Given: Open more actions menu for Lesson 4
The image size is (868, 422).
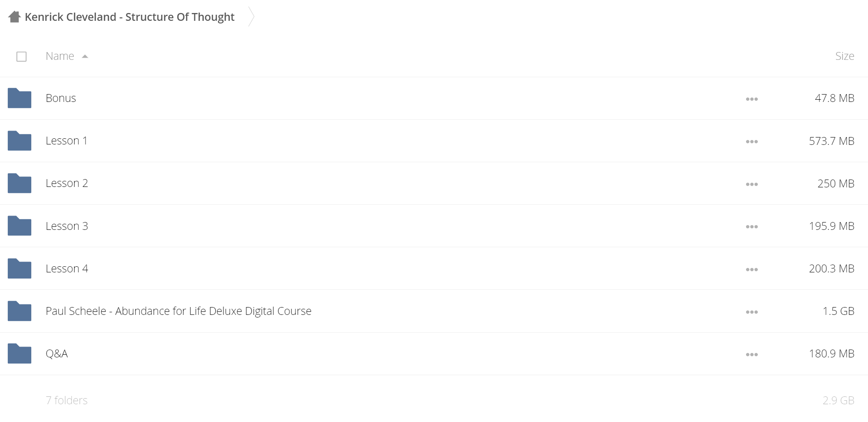Looking at the screenshot, I should coord(752,269).
